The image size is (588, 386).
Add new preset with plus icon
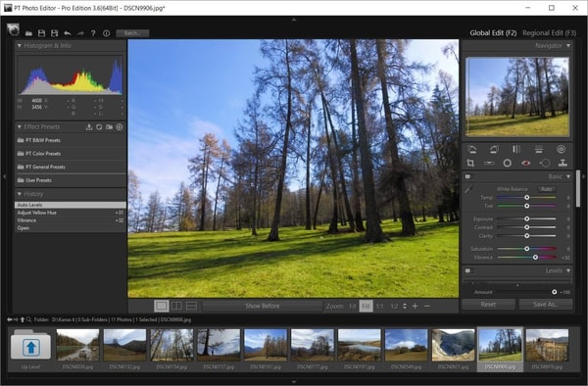click(x=120, y=127)
